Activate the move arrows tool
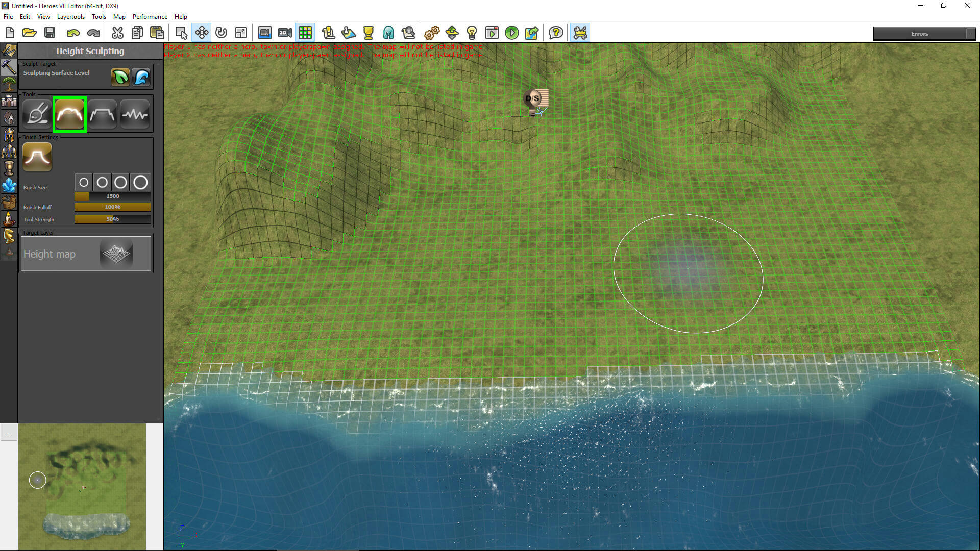Viewport: 980px width, 551px height. [x=202, y=33]
